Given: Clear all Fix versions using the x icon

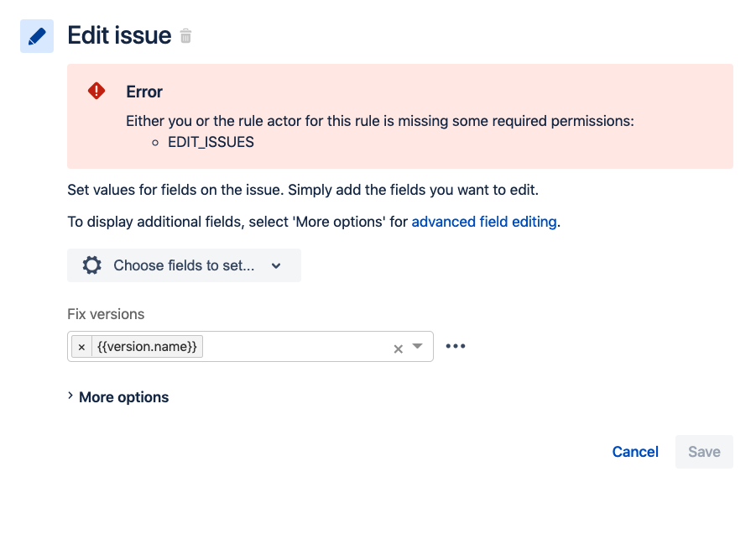Looking at the screenshot, I should (398, 347).
